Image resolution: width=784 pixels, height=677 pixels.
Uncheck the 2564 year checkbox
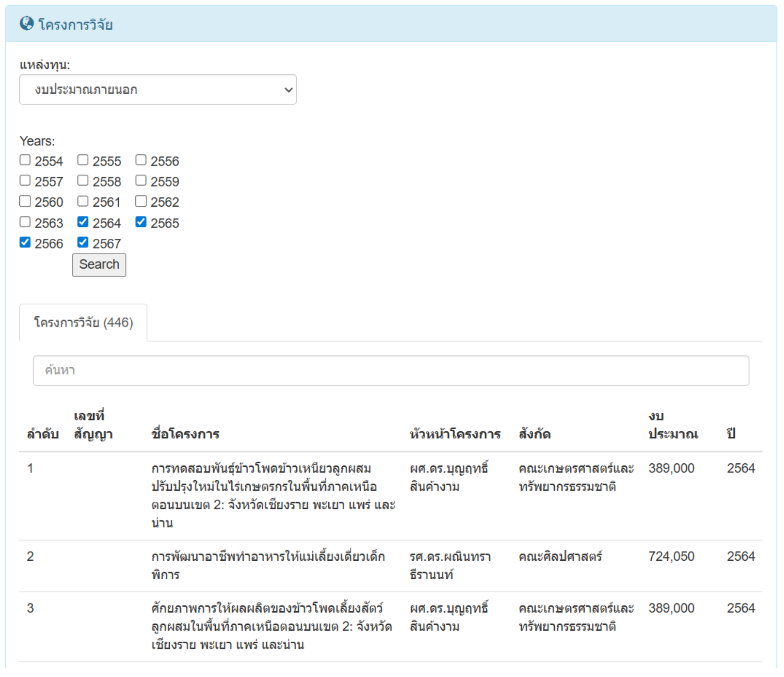[x=83, y=222]
